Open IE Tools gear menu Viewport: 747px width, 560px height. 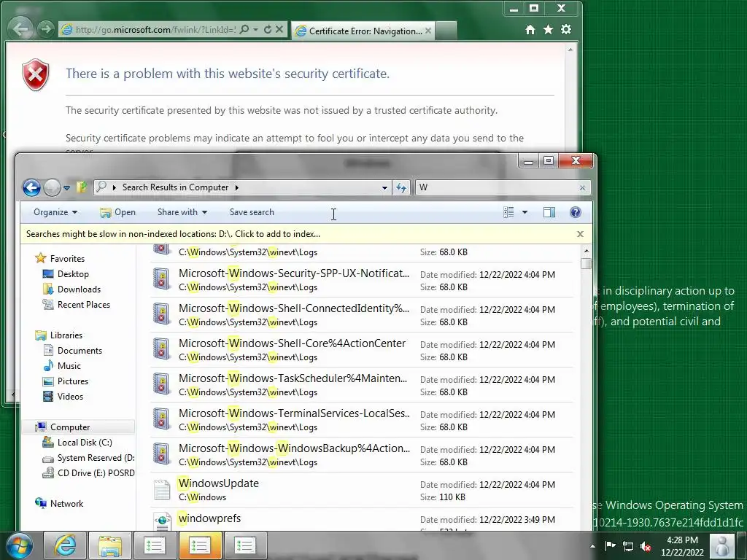point(566,29)
